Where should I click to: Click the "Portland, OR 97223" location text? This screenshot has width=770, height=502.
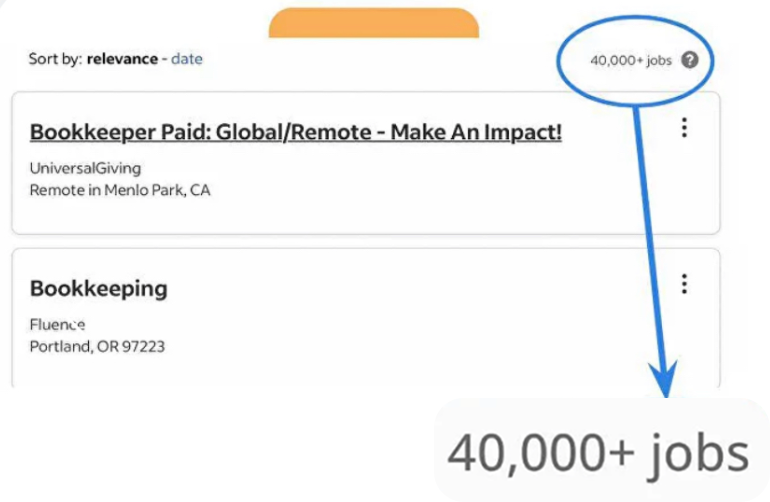tap(97, 347)
